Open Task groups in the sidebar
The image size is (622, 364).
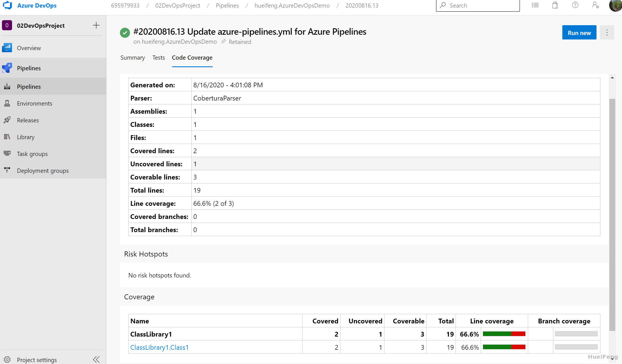pyautogui.click(x=32, y=154)
